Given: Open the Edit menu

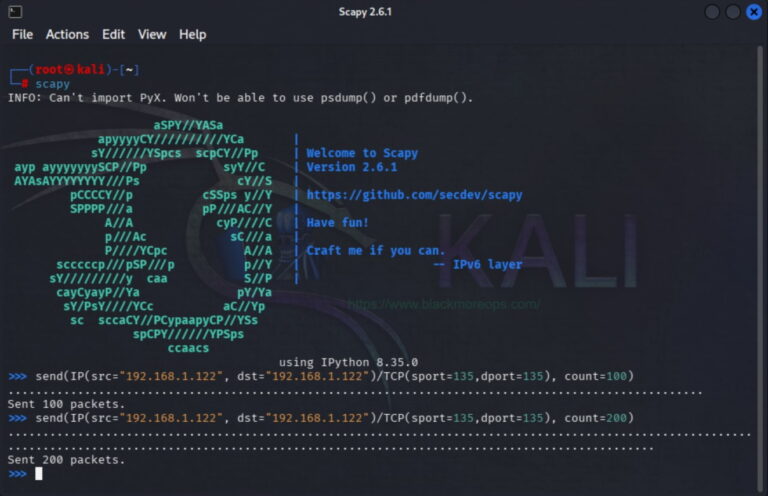Looking at the screenshot, I should click(x=113, y=34).
